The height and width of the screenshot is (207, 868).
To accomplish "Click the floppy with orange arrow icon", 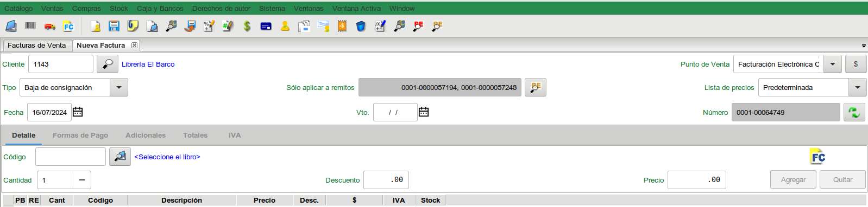I will click(x=190, y=26).
